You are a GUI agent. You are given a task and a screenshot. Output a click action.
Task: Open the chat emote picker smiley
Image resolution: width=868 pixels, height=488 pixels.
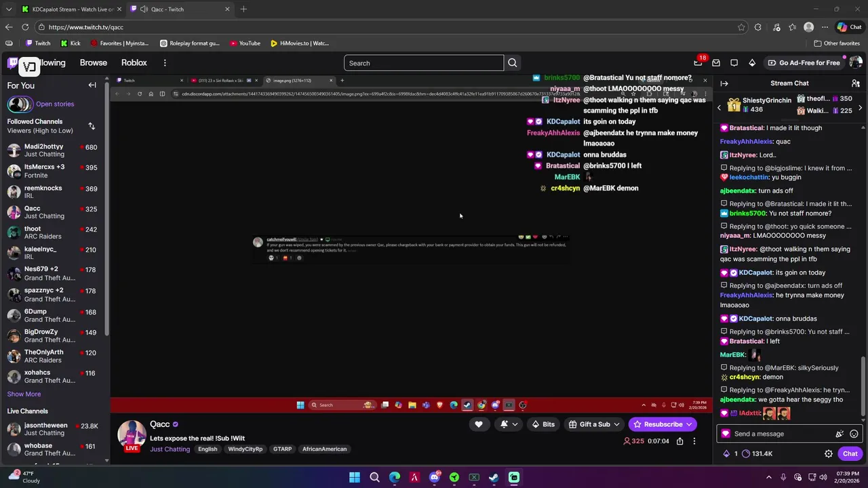854,434
